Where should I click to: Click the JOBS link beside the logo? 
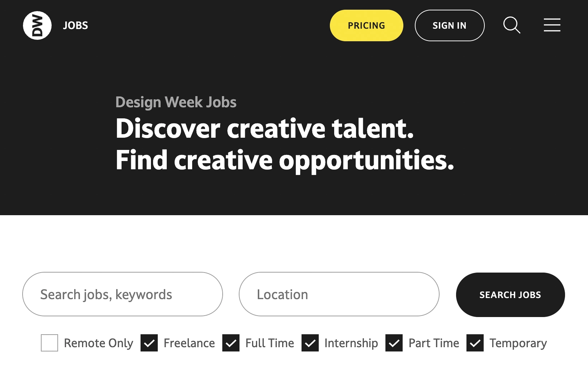pyautogui.click(x=75, y=25)
